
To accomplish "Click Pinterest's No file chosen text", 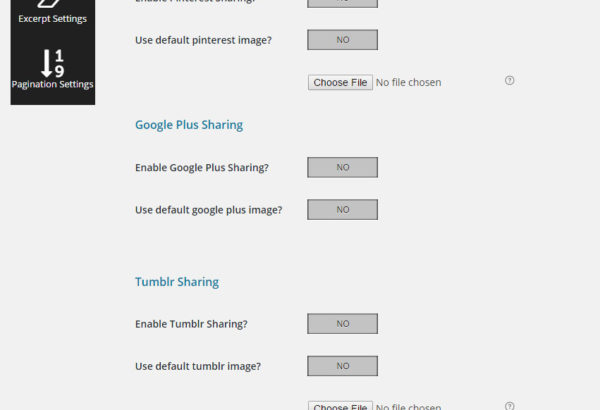I will click(x=408, y=82).
